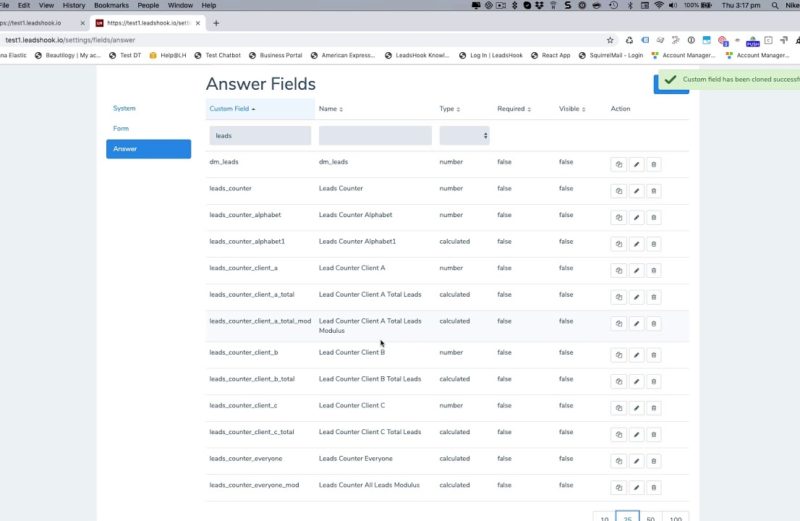The width and height of the screenshot is (800, 521).
Task: Clone the leads_counter_everyone field
Action: click(x=618, y=461)
